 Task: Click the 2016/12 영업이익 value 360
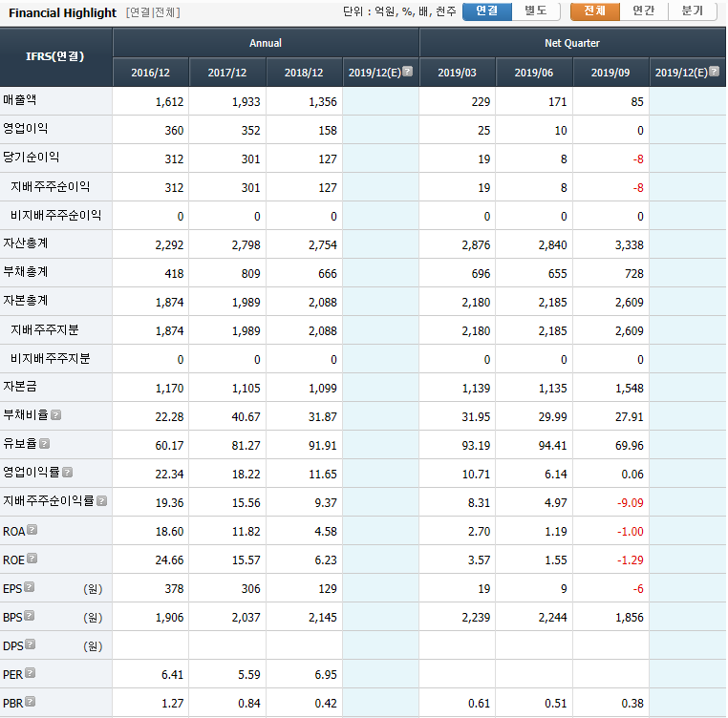[x=174, y=131]
